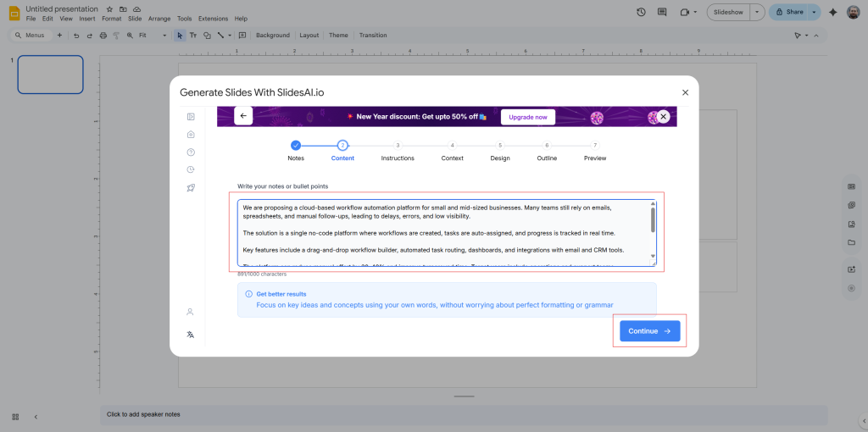Image resolution: width=868 pixels, height=432 pixels.
Task: Open the Gemini sparkle icon
Action: tap(833, 12)
